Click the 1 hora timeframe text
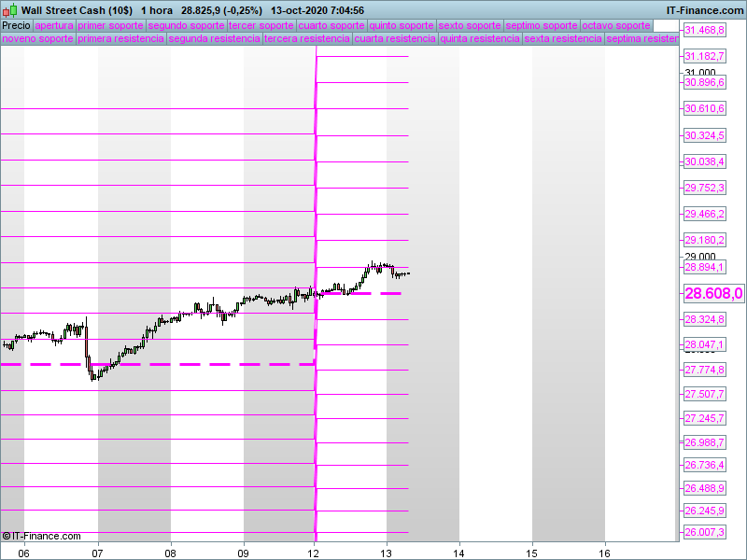The height and width of the screenshot is (560, 747). [x=157, y=10]
